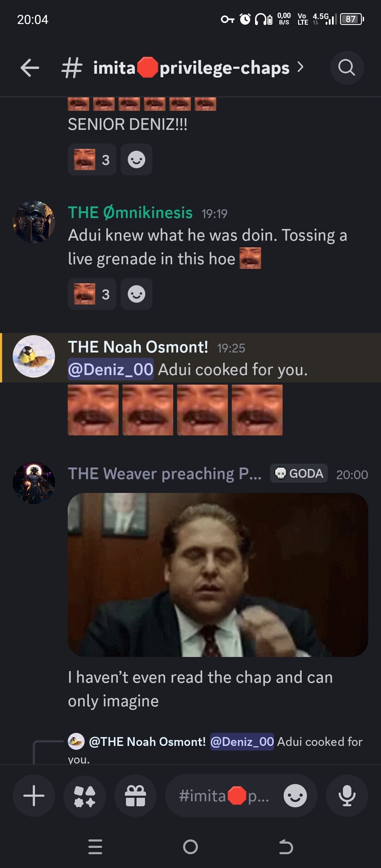Screen dimensions: 381x868
Task: Open the plus attachment button
Action: [x=34, y=796]
